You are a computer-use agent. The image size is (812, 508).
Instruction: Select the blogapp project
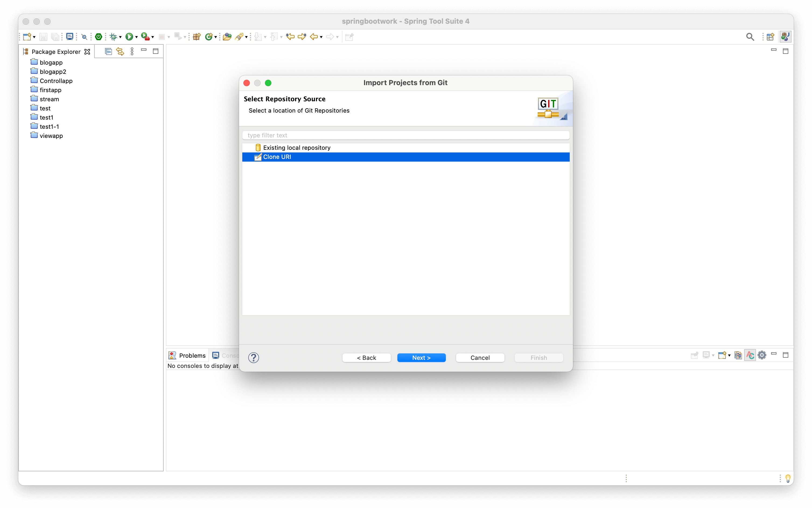[51, 62]
